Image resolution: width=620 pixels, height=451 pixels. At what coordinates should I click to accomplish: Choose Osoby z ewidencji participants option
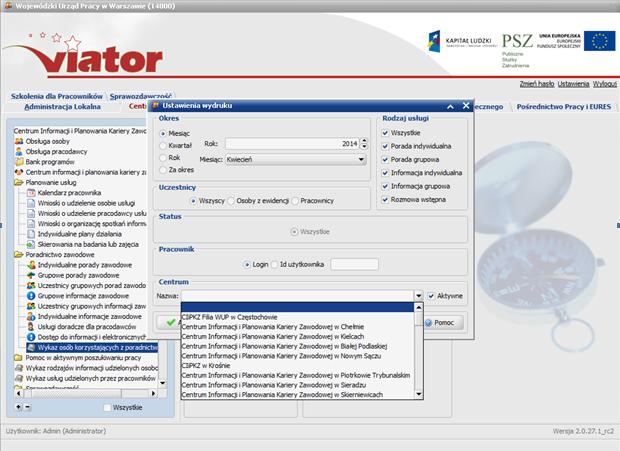231,201
